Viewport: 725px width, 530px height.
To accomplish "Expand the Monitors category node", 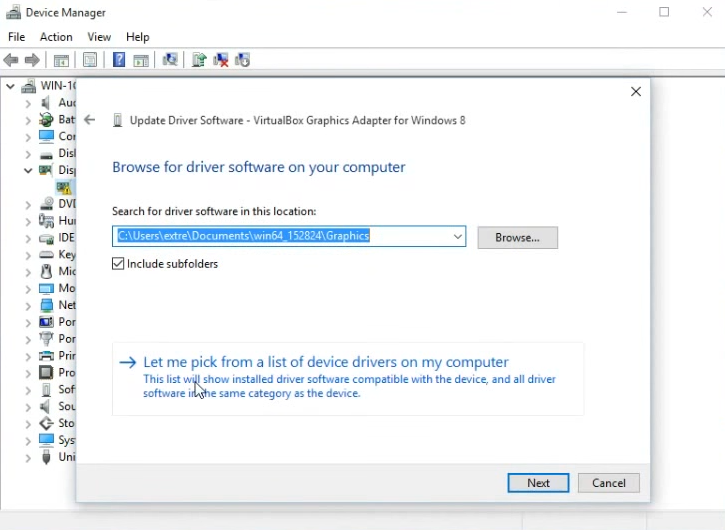I will click(x=28, y=289).
